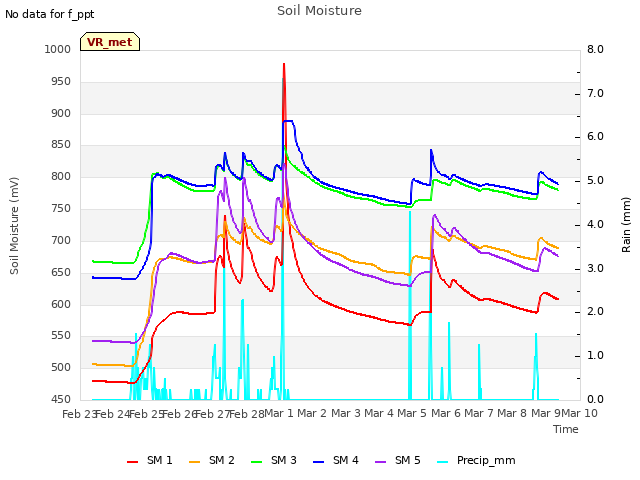Click the red SM 1 peak on Mar 1
640x480 pixels.
(x=284, y=64)
